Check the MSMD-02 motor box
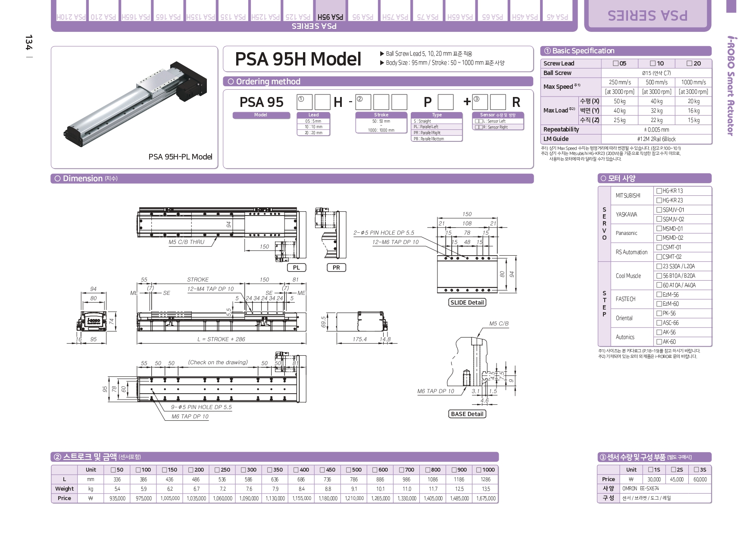 coord(659,238)
